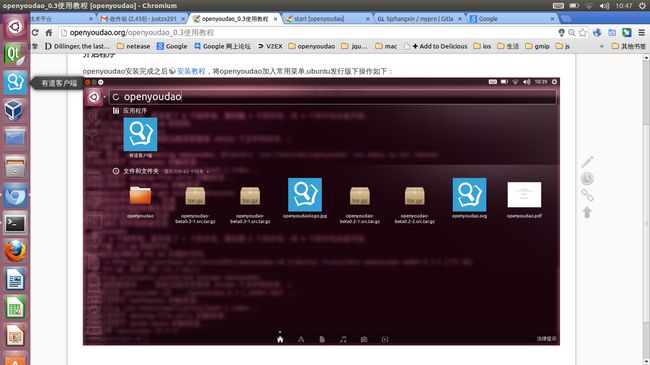Open LibreOffice Impress from the launcher
Viewport: 650px width, 365px height.
[15, 335]
